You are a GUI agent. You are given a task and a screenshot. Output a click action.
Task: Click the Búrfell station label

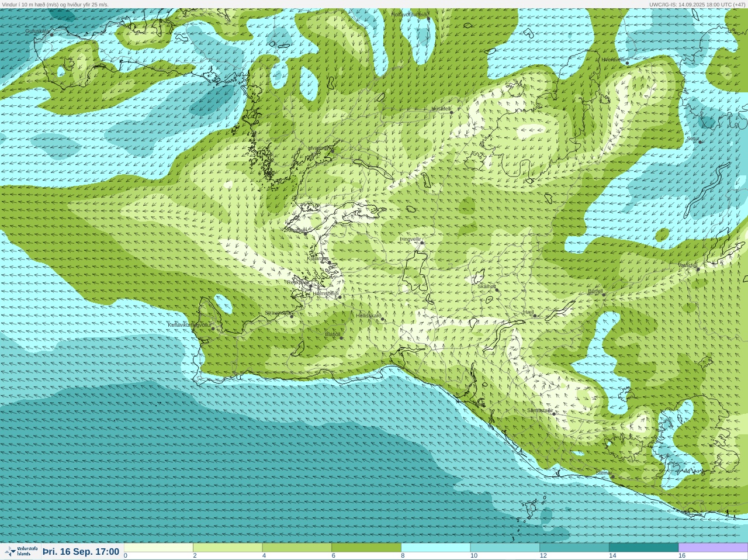click(595, 291)
